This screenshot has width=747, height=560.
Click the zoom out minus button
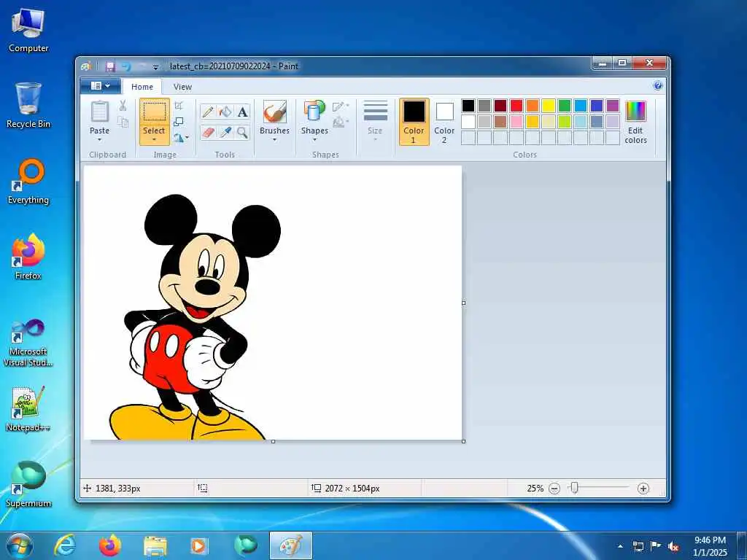pyautogui.click(x=554, y=488)
